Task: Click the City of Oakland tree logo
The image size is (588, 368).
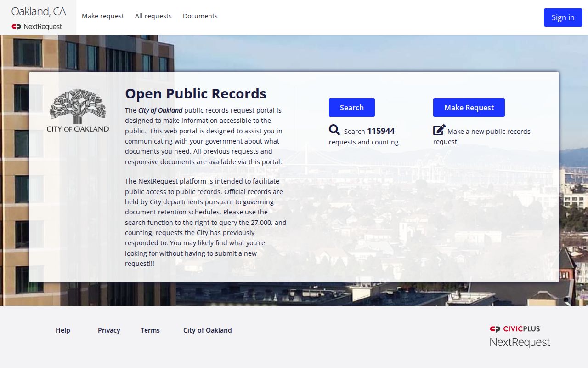Action: 78,110
